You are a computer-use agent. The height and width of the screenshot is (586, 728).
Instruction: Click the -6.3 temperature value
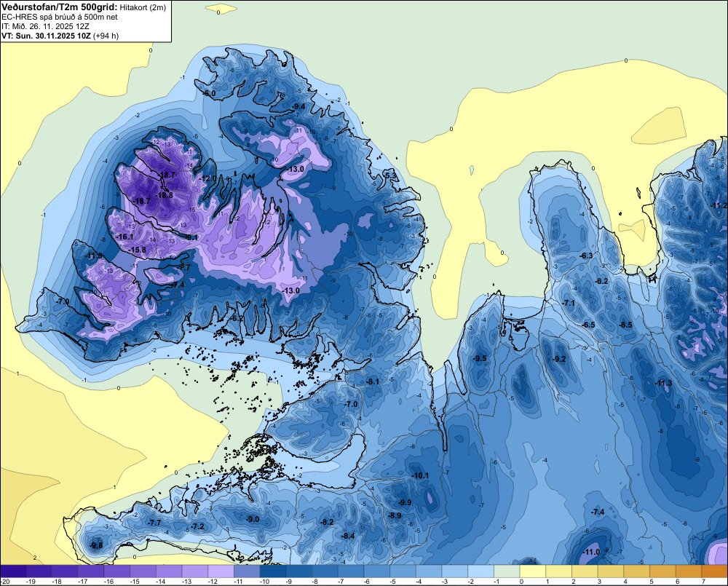[x=586, y=256]
